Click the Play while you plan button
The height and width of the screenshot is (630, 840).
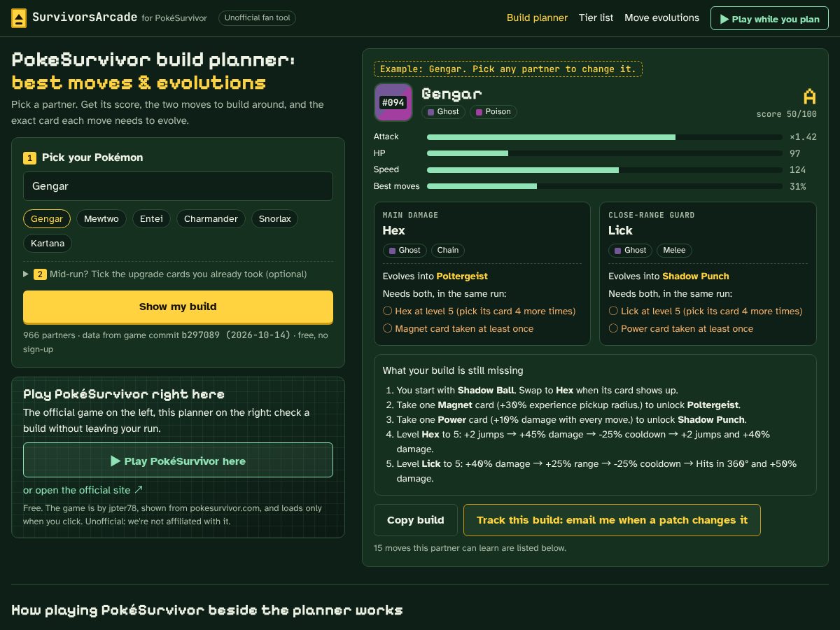point(769,19)
